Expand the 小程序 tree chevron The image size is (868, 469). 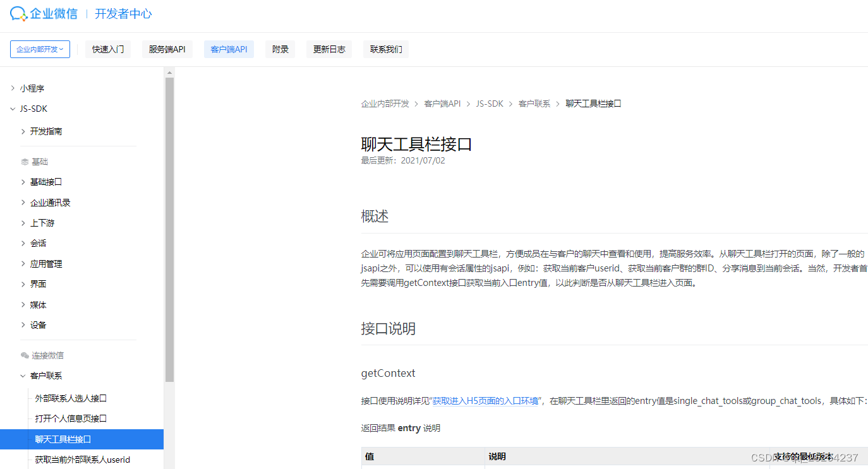pyautogui.click(x=13, y=88)
